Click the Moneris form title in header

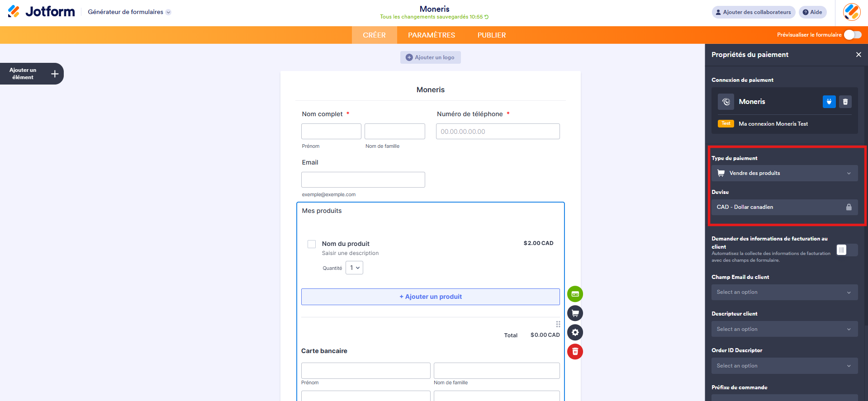[x=434, y=9]
